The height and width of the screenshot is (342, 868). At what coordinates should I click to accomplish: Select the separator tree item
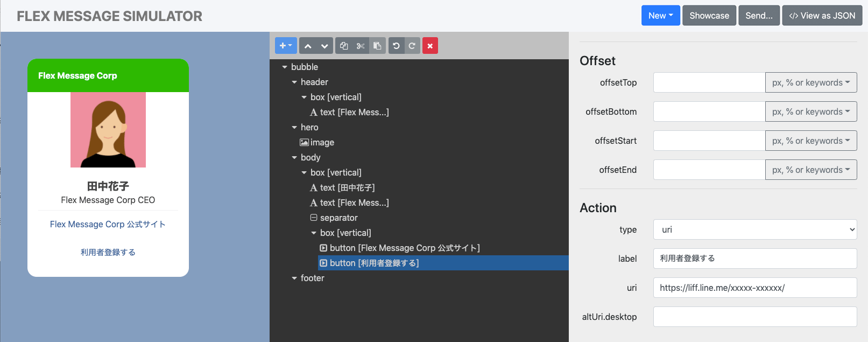(338, 218)
